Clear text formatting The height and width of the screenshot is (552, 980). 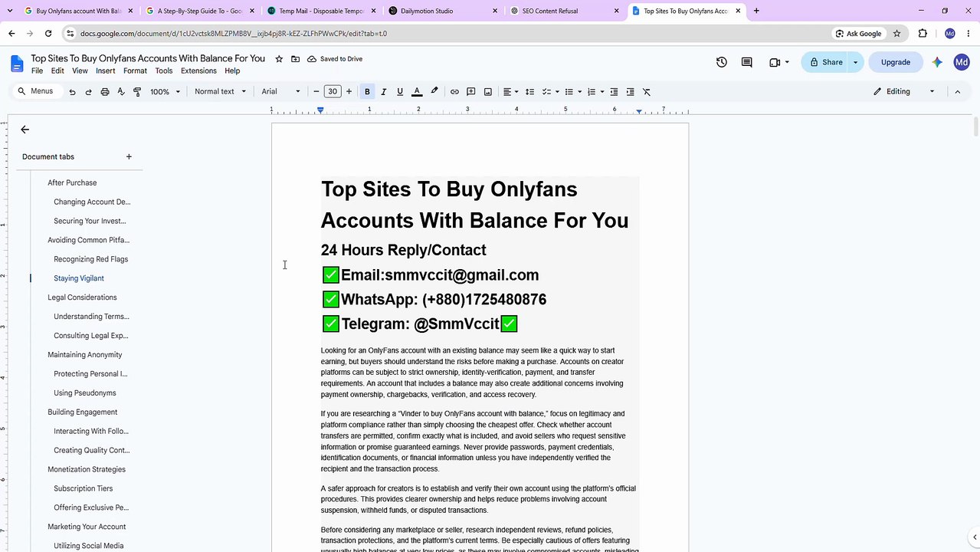(647, 91)
